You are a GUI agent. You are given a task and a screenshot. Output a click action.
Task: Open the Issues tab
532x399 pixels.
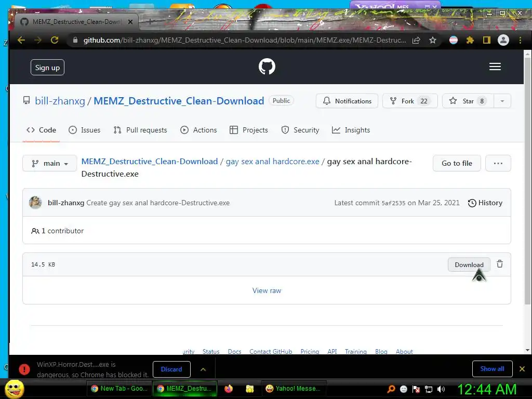click(85, 130)
